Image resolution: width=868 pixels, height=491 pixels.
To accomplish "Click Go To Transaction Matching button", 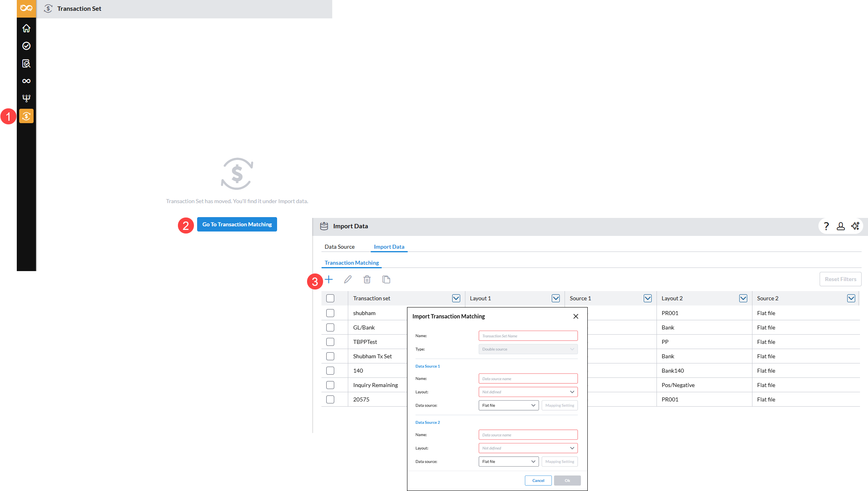I will click(237, 224).
